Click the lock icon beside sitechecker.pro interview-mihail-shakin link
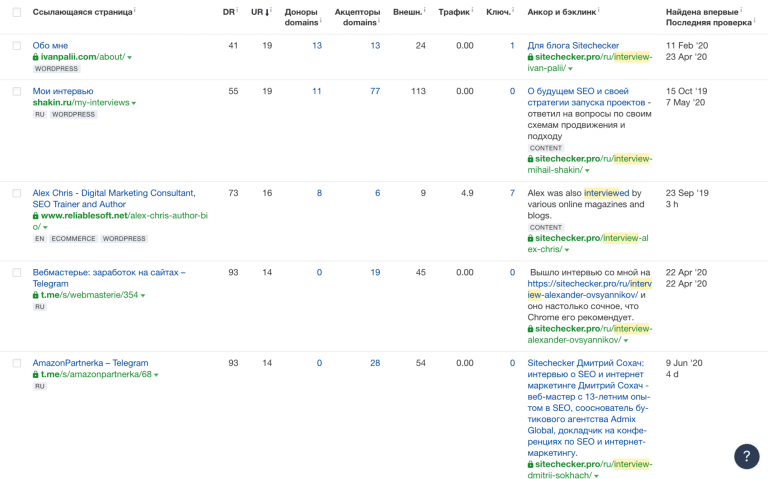The width and height of the screenshot is (768, 479). pyautogui.click(x=530, y=159)
